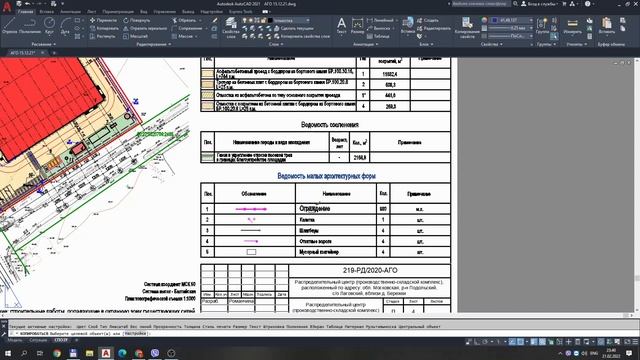Expand the Редактирование panel
This screenshot has width=640, height=360.
(x=153, y=44)
